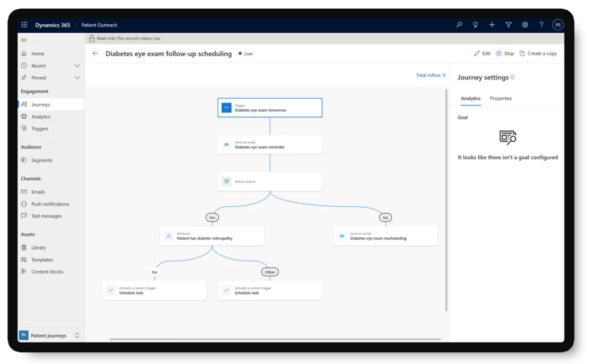
Task: Open the app launcher waffle icon
Action: pyautogui.click(x=24, y=25)
